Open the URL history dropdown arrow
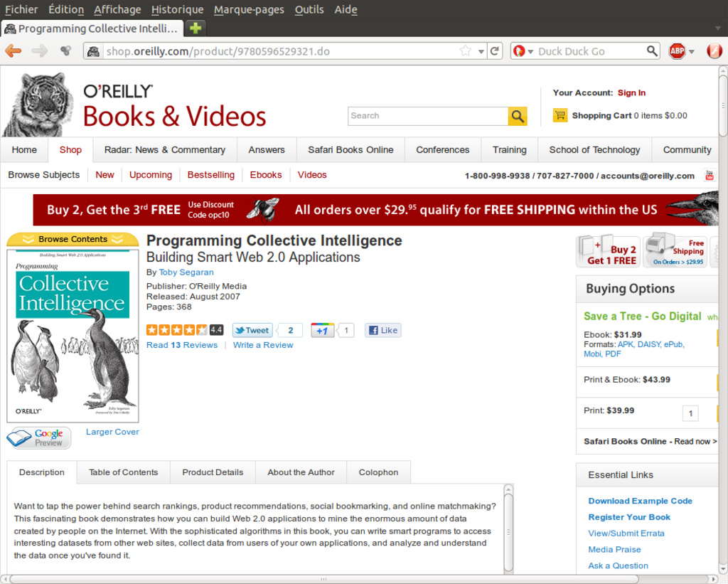The height and width of the screenshot is (584, 728). pyautogui.click(x=481, y=51)
